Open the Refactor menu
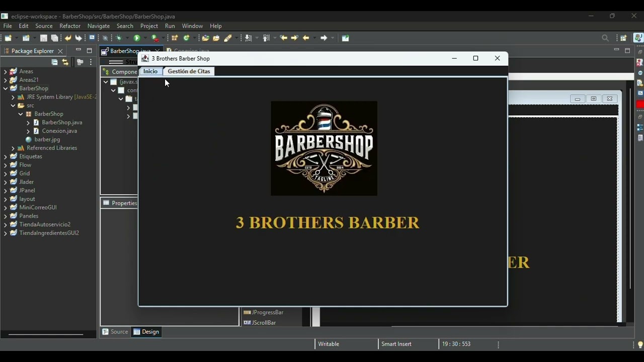The width and height of the screenshot is (644, 362). [70, 26]
